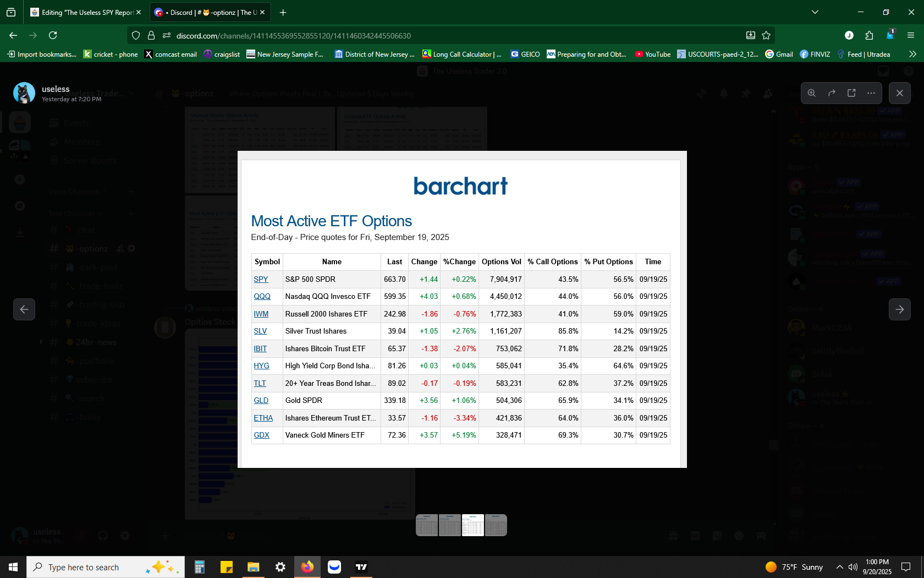This screenshot has height=578, width=924.
Task: Open tracking protection shield icon
Action: pyautogui.click(x=136, y=35)
